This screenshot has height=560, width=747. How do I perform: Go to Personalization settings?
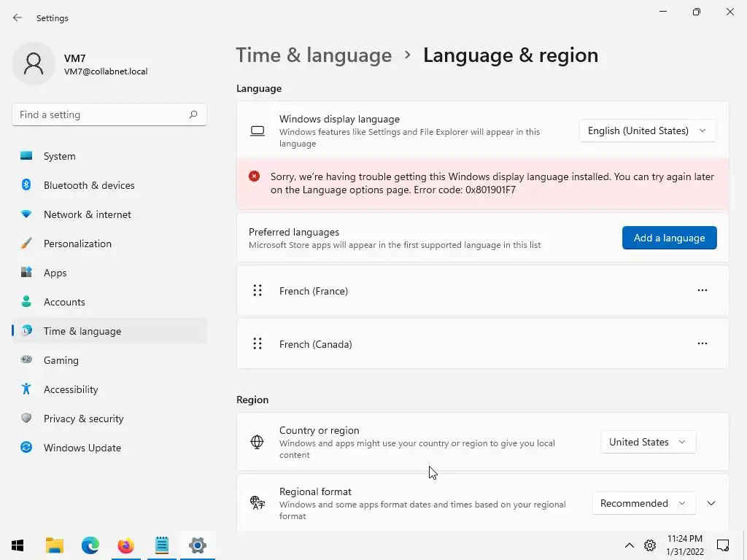(109, 244)
